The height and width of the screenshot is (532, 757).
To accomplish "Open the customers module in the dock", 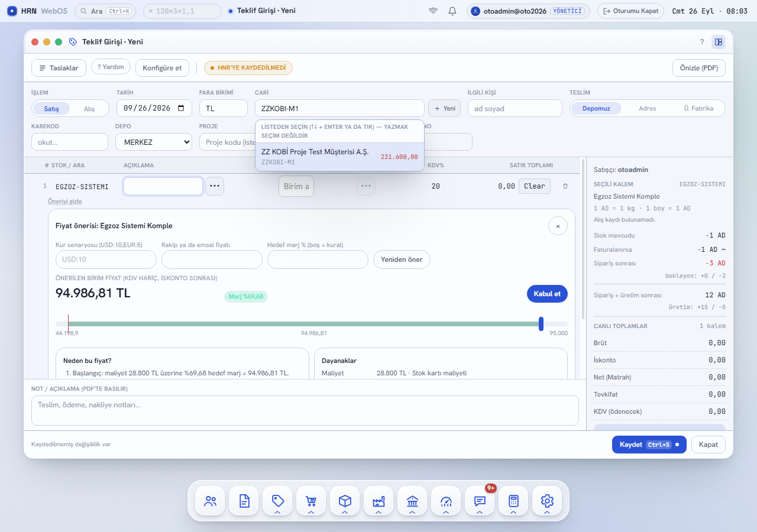I will point(210,501).
